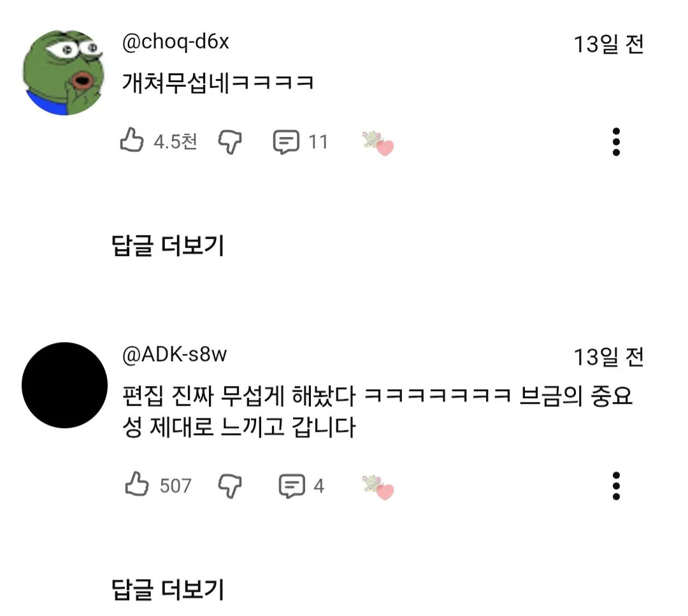Expand replies under @ADK-s8w comment
The height and width of the screenshot is (616, 688).
point(168,589)
